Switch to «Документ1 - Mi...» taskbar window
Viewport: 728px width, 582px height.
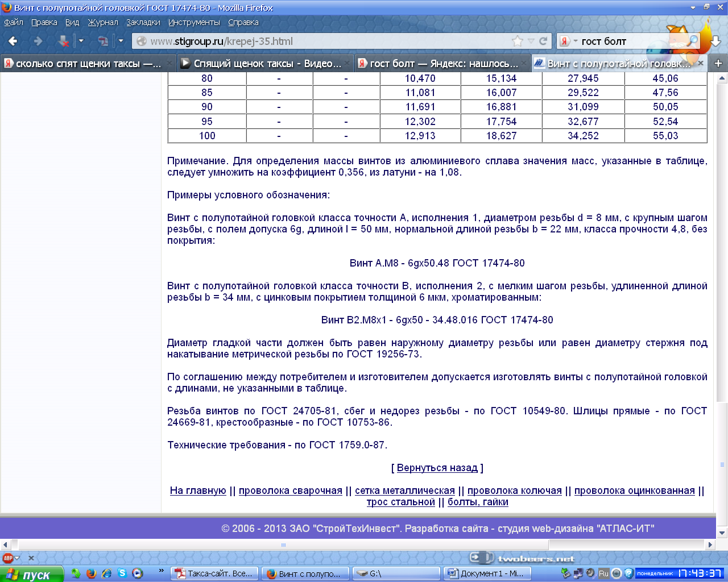point(486,573)
